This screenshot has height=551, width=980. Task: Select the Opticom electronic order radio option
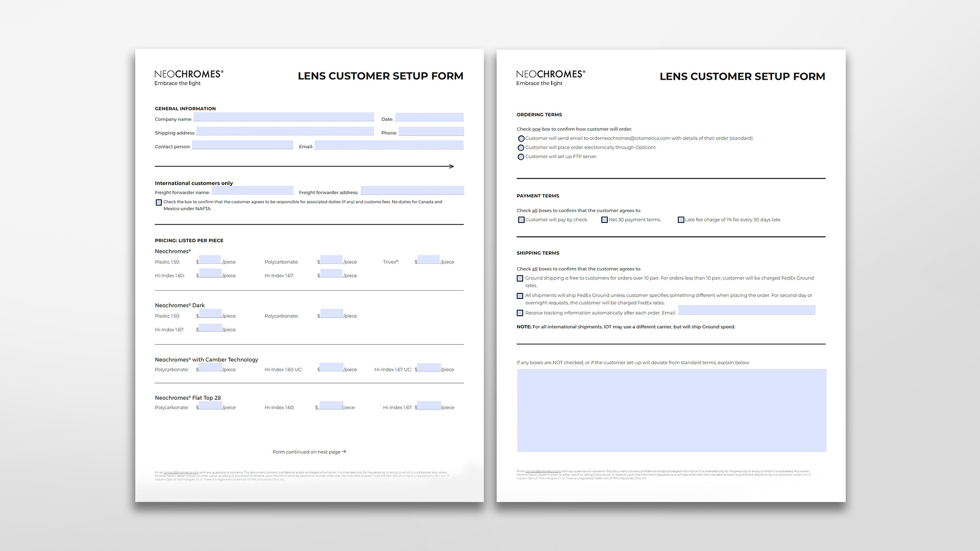coord(521,148)
